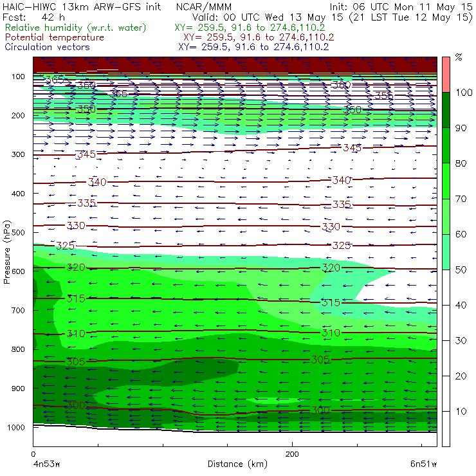Click the right-hand '325' contour label
The width and height of the screenshot is (476, 476).
coord(342,245)
